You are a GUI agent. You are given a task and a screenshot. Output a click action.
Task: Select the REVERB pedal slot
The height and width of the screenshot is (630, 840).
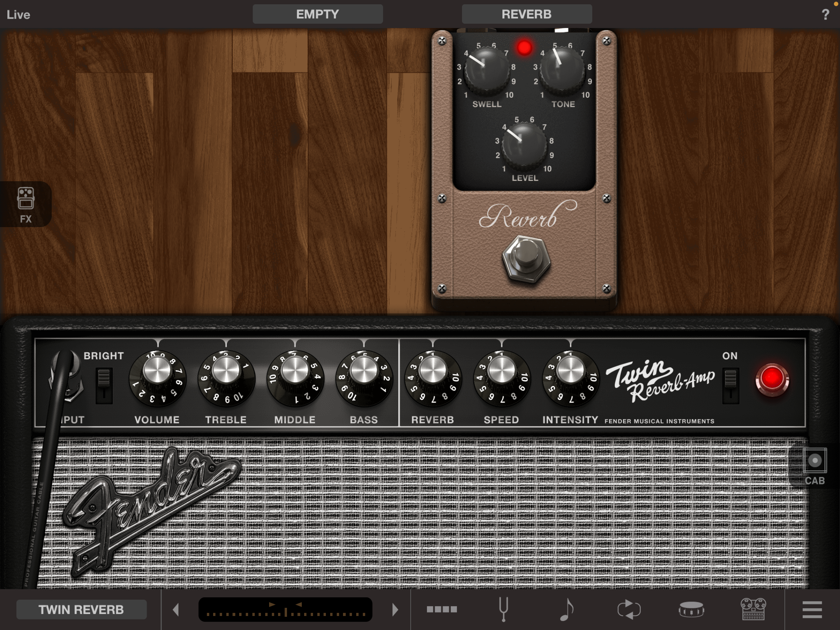point(527,14)
